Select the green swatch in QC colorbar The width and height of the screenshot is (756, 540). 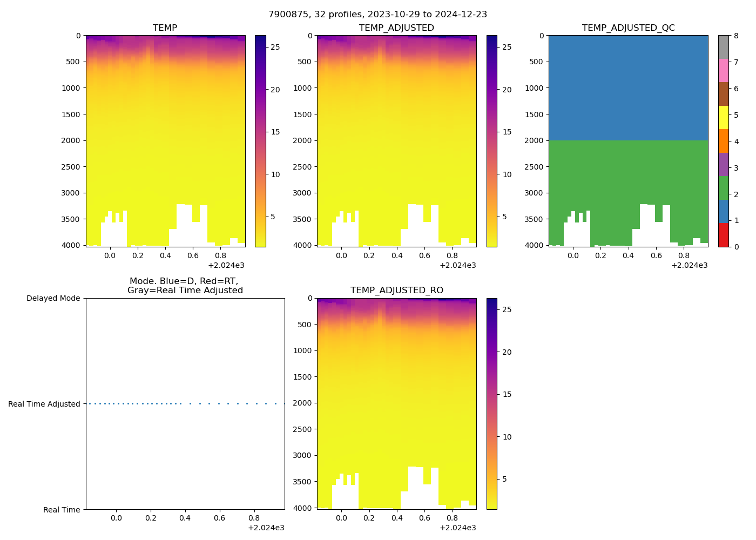point(723,188)
